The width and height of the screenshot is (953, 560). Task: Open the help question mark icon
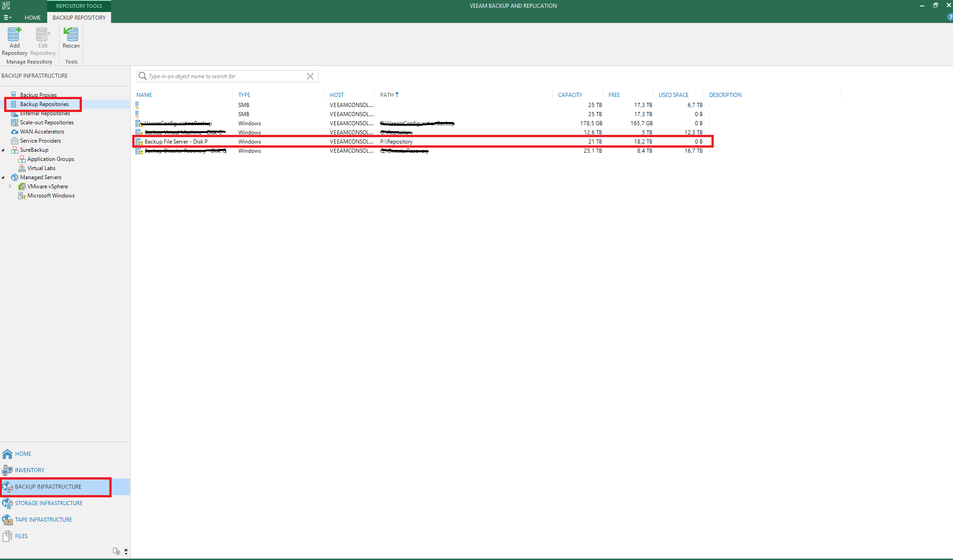point(950,17)
